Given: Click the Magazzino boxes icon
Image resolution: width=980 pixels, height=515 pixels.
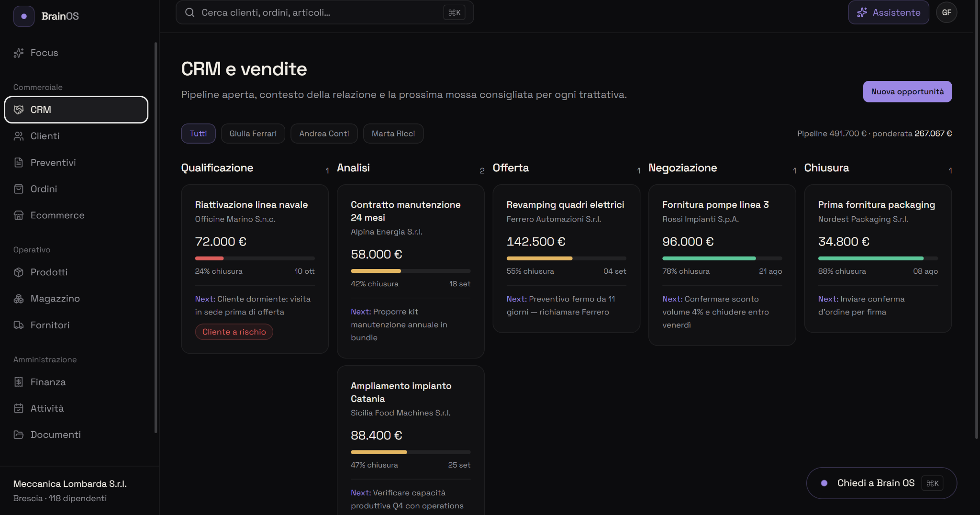Looking at the screenshot, I should (19, 299).
